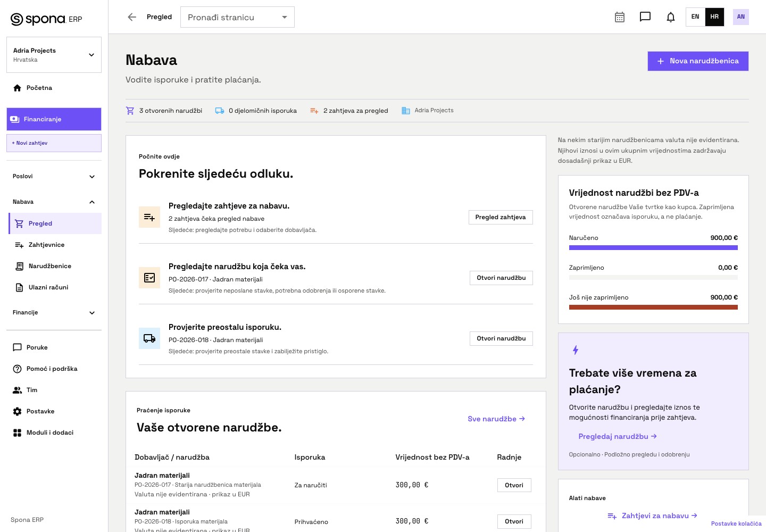Click Otvori narudžbu in Provjerite preostalu isporuku row
This screenshot has width=766, height=532.
coord(501,338)
